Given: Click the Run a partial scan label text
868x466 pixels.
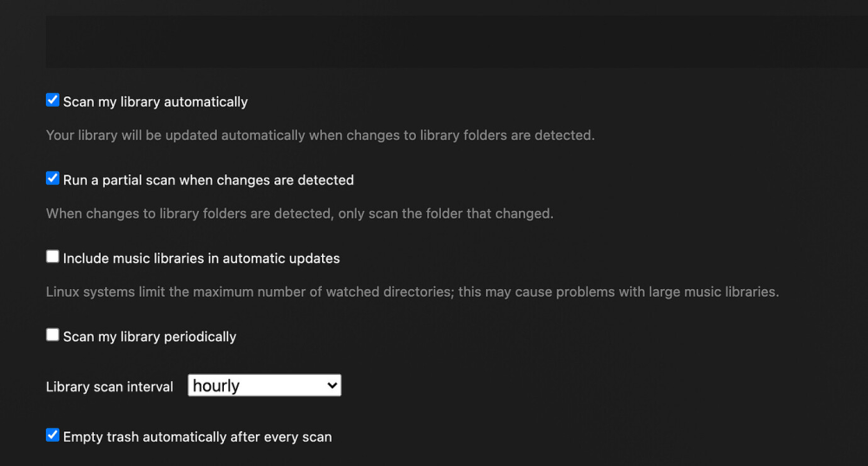Looking at the screenshot, I should (x=208, y=180).
